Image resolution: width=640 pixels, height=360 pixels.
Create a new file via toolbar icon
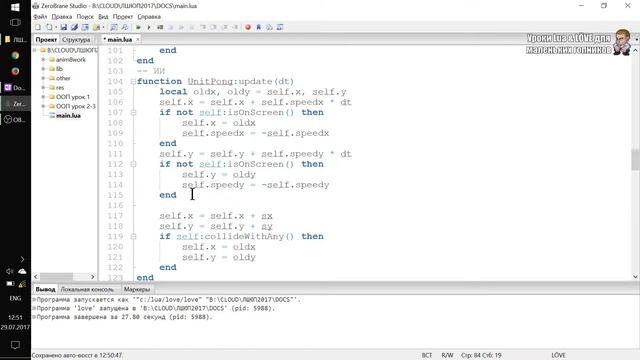tap(38, 27)
